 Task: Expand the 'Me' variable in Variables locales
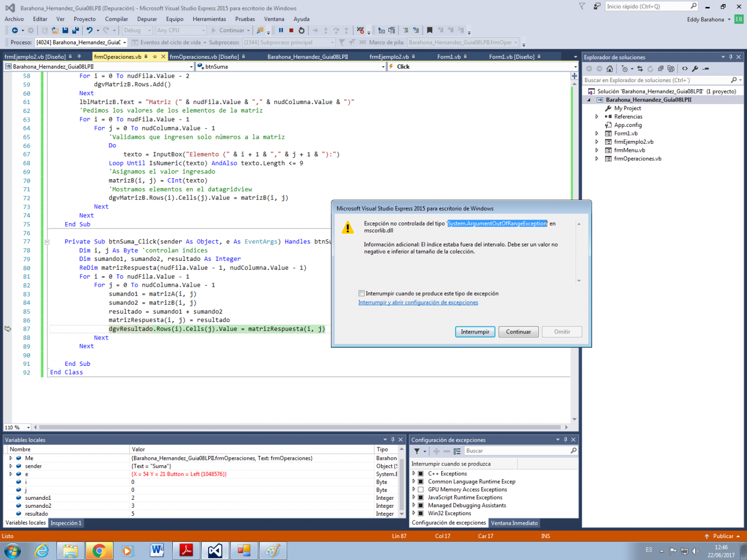11,458
